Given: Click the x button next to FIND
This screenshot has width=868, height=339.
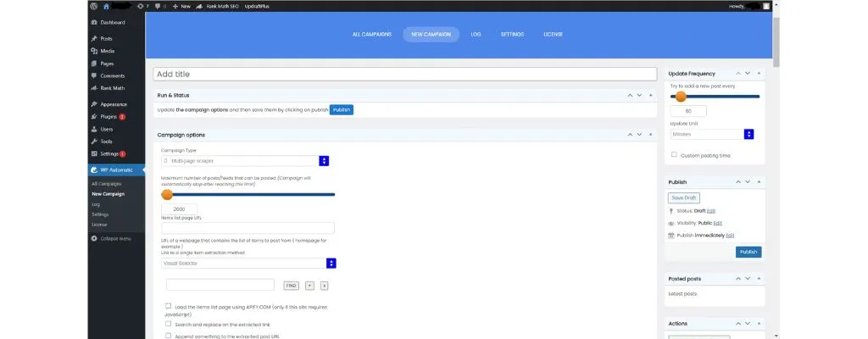Looking at the screenshot, I should pos(325,286).
